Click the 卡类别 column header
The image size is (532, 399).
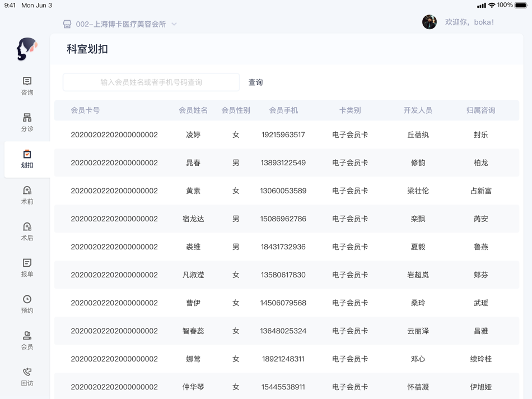point(350,110)
